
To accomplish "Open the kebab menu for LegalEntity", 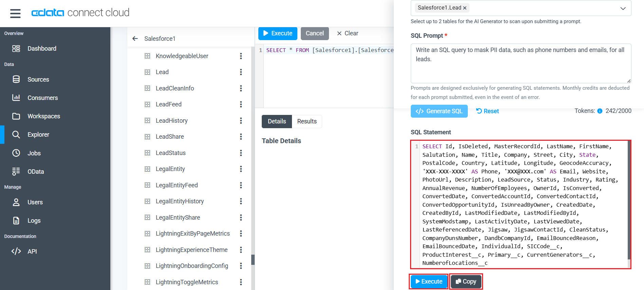I will pyautogui.click(x=241, y=169).
